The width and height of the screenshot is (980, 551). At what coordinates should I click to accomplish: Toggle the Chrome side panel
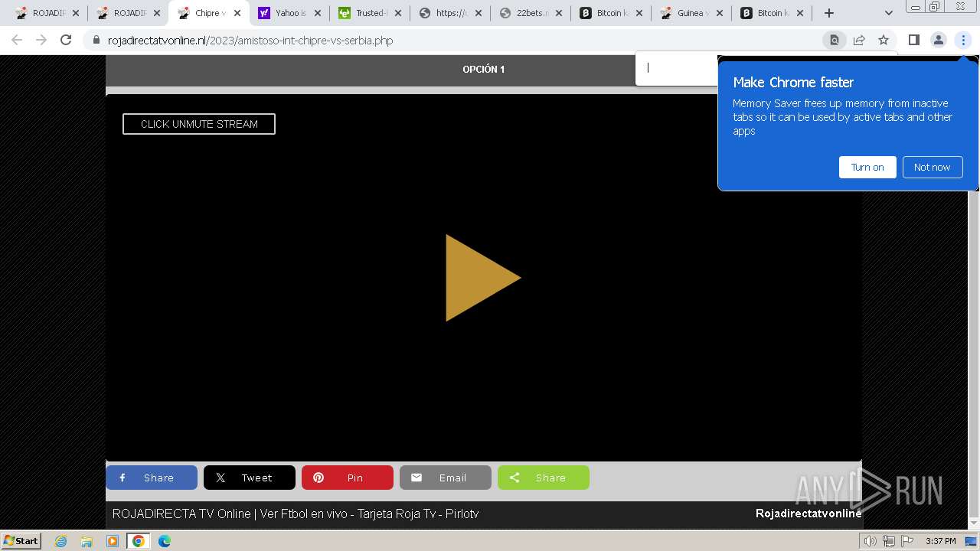point(913,40)
